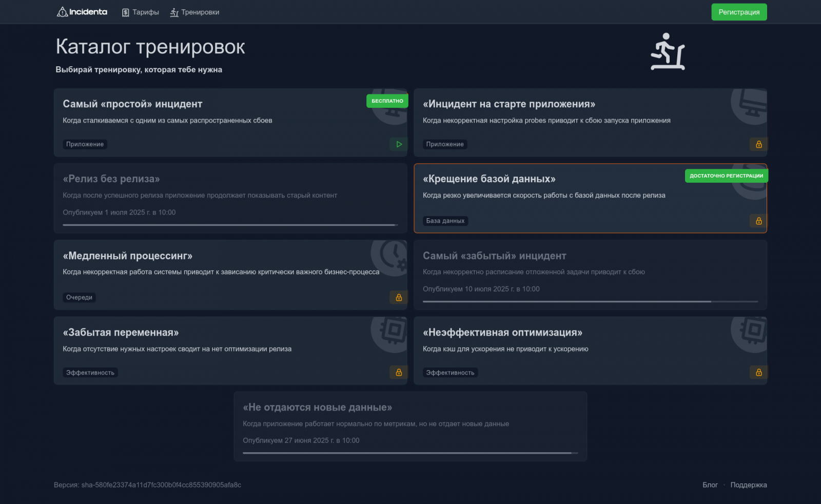821x504 pixels.
Task: Click Эффективность tag on «Забытая переменная»
Action: [90, 373]
